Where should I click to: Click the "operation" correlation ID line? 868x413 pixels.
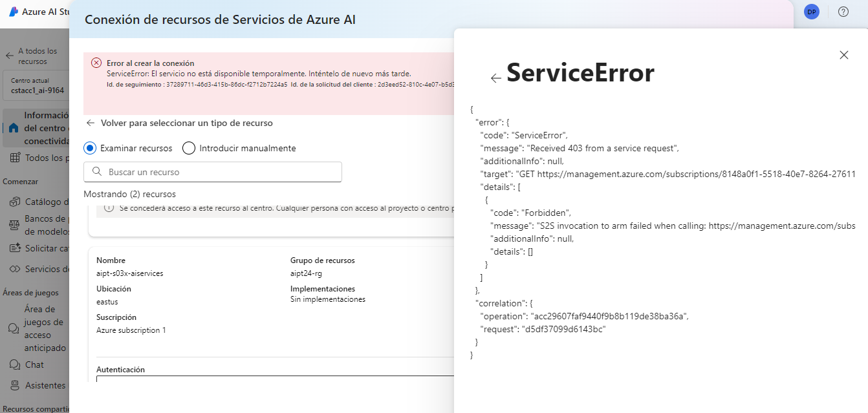point(585,316)
